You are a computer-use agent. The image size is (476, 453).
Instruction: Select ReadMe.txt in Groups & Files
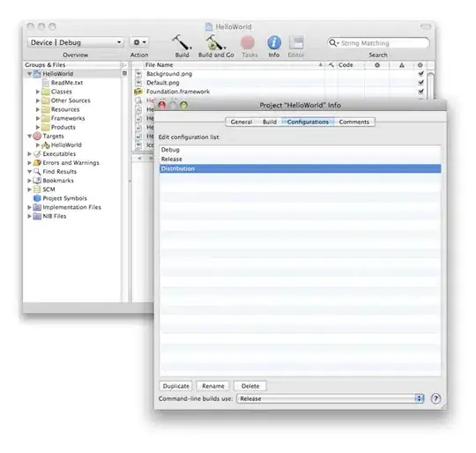(66, 83)
